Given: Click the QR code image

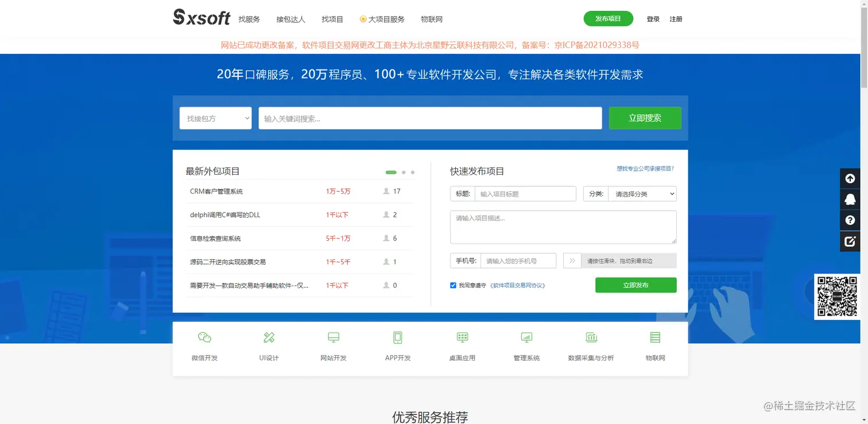Looking at the screenshot, I should (837, 296).
